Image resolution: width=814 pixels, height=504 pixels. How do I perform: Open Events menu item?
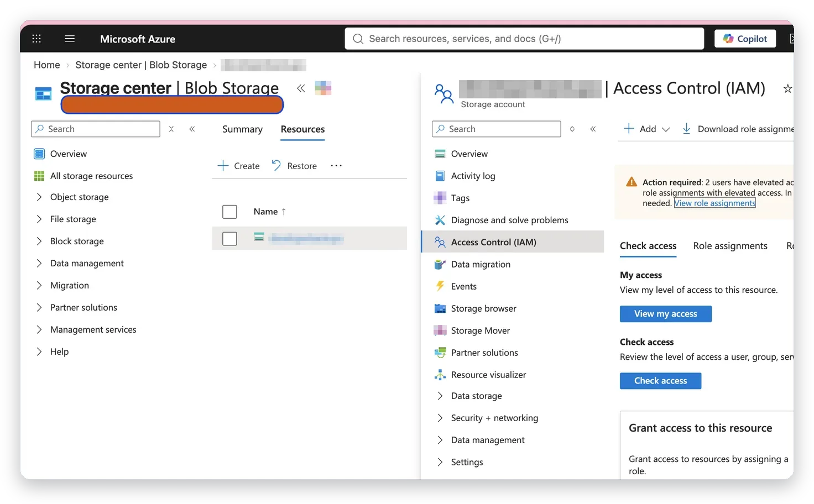pos(463,286)
